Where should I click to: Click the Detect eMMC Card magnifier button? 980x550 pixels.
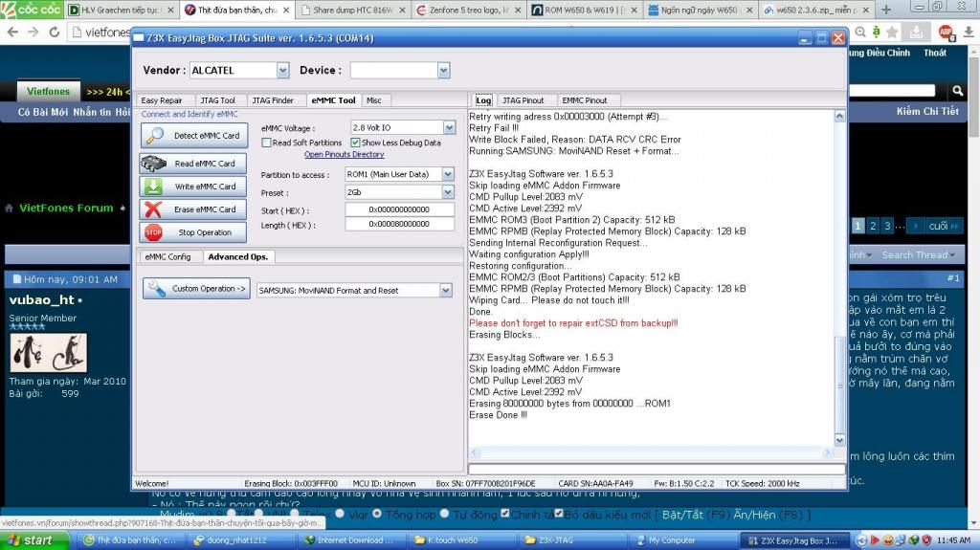[193, 135]
